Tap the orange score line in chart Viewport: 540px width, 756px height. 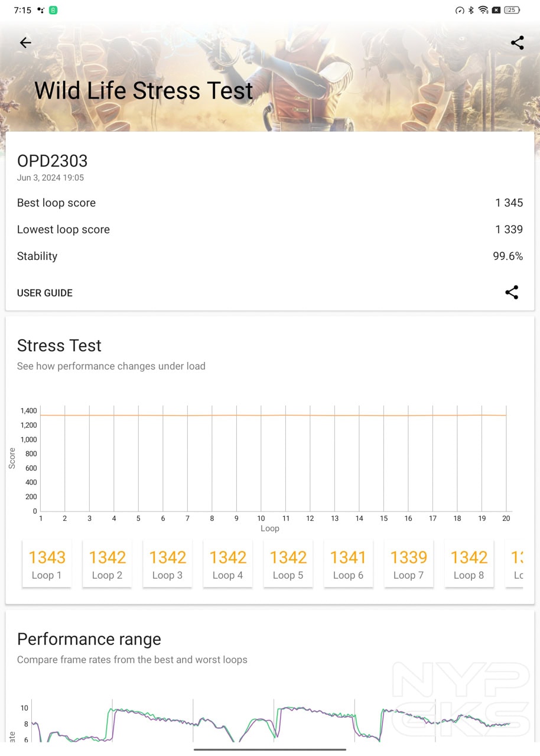(x=273, y=415)
